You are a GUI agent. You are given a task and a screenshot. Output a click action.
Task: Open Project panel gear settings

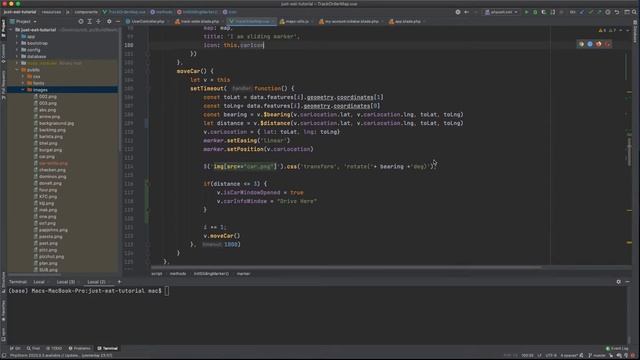109,21
